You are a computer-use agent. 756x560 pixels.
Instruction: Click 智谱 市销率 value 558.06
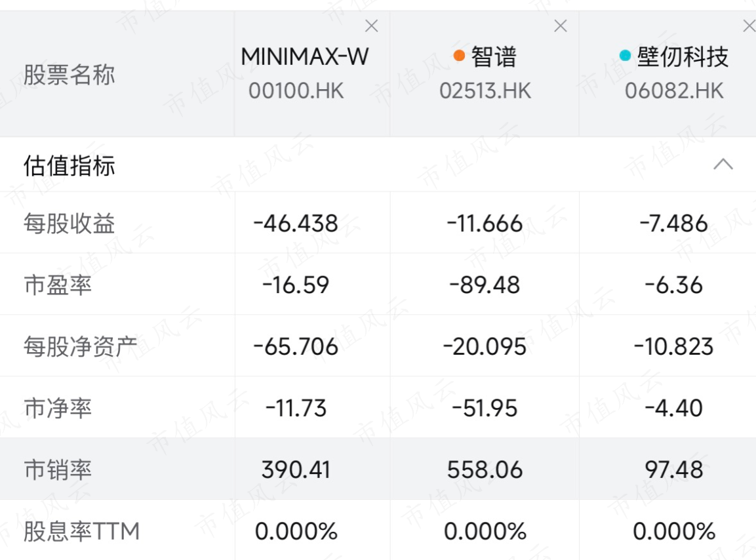point(485,470)
